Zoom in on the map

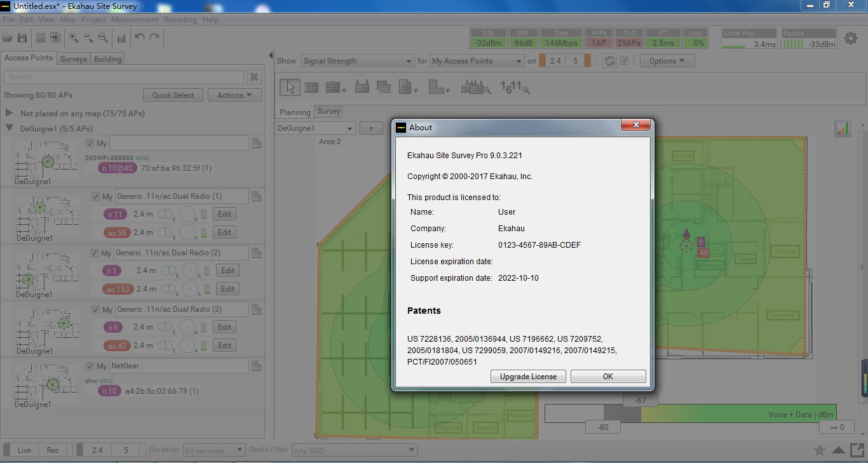(74, 37)
